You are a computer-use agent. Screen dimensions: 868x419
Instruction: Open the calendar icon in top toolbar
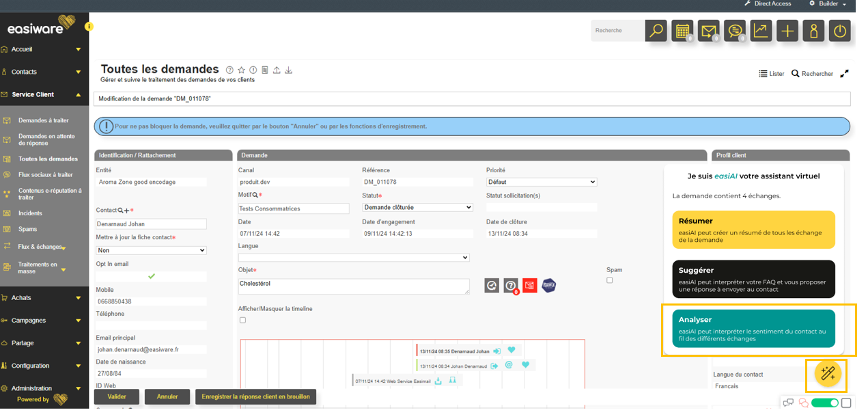point(682,31)
